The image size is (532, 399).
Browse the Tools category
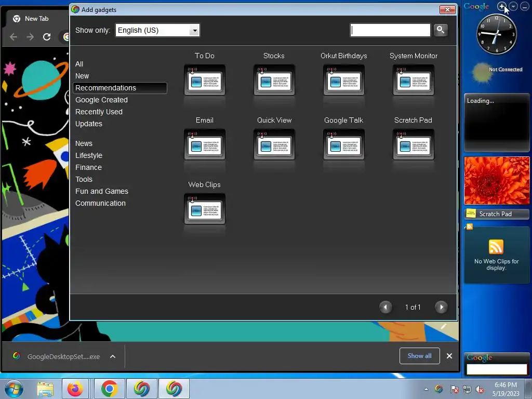tap(84, 179)
